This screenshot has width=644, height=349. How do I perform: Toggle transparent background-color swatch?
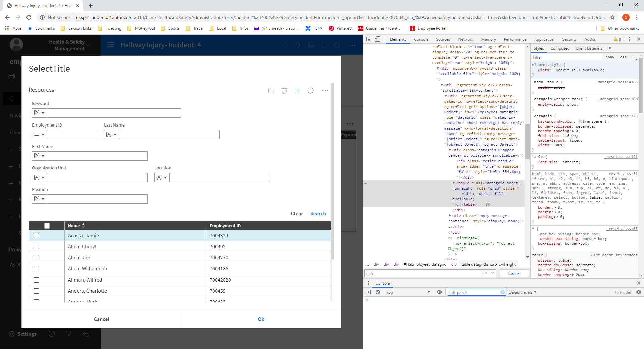click(580, 121)
